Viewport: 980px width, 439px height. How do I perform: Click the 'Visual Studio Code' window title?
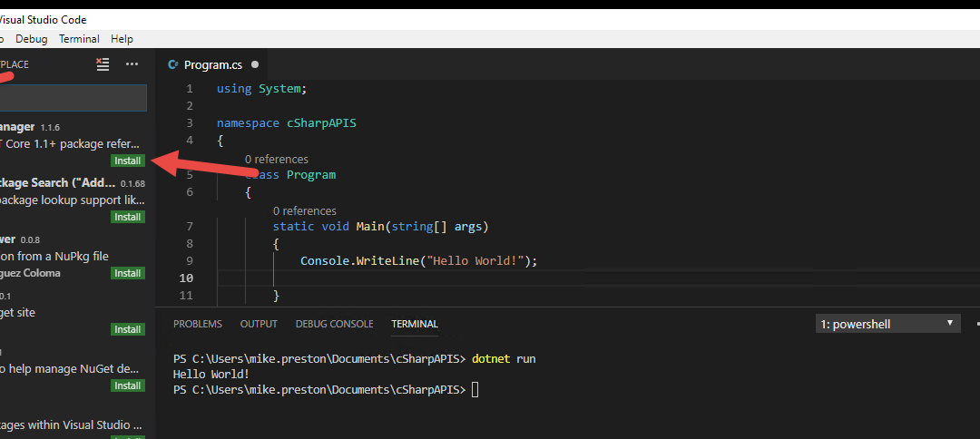[43, 19]
